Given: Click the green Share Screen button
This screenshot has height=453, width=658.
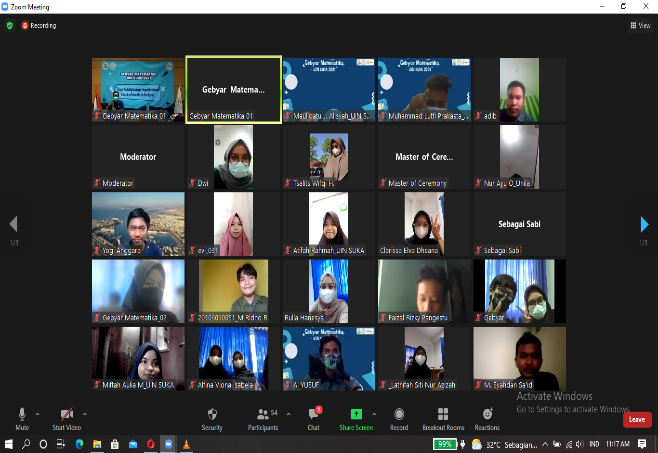Looking at the screenshot, I should (356, 419).
